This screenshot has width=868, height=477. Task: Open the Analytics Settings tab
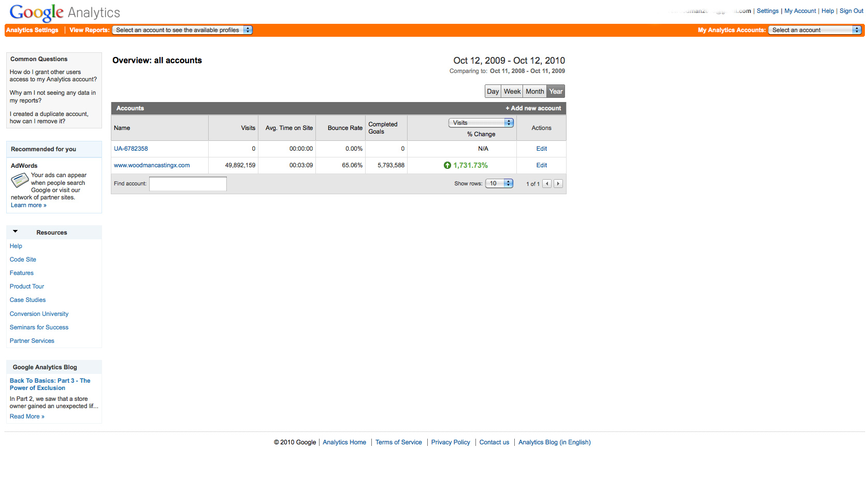(x=32, y=30)
